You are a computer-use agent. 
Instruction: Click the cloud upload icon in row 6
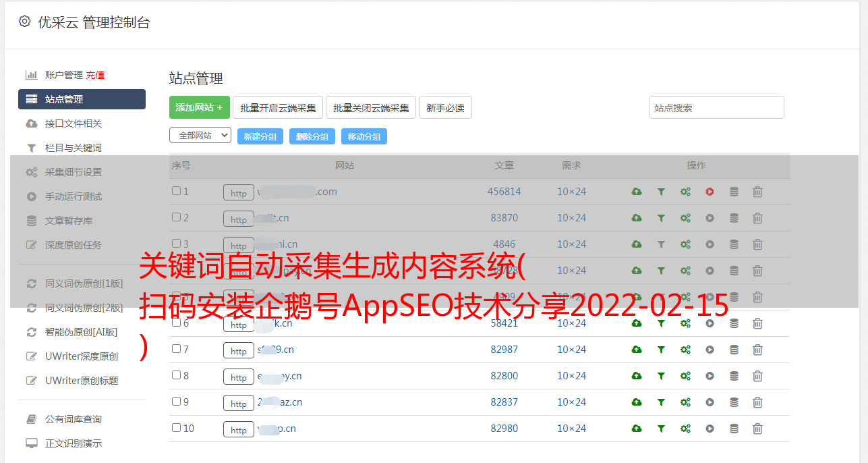(x=636, y=323)
